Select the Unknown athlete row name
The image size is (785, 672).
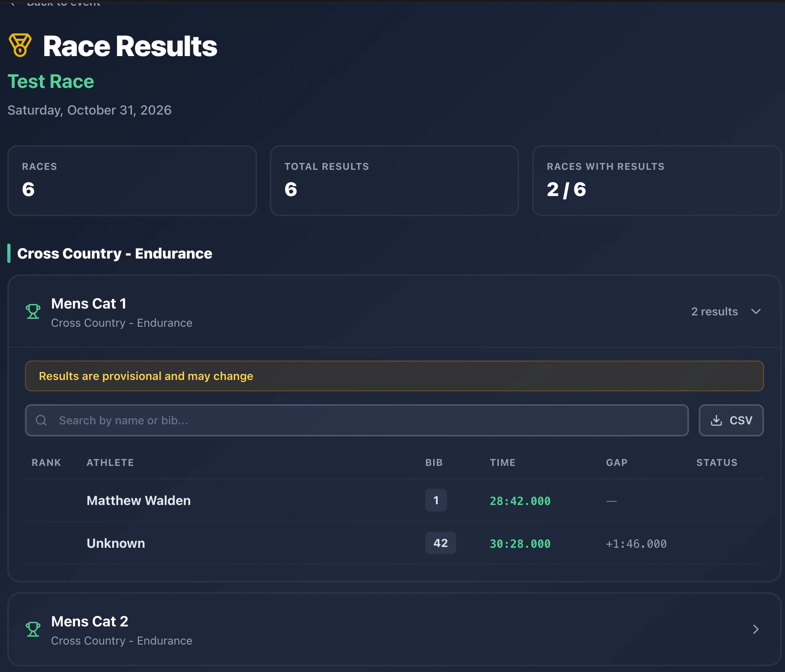click(x=116, y=543)
